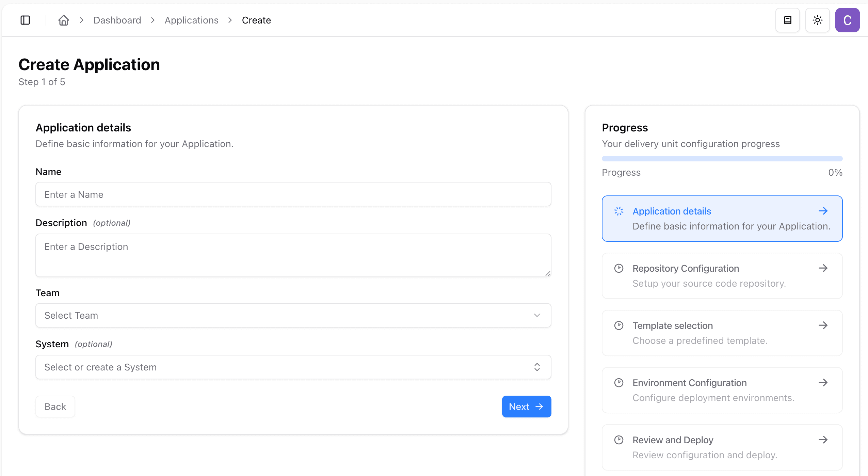Open the Select or create a System combobox

[293, 367]
